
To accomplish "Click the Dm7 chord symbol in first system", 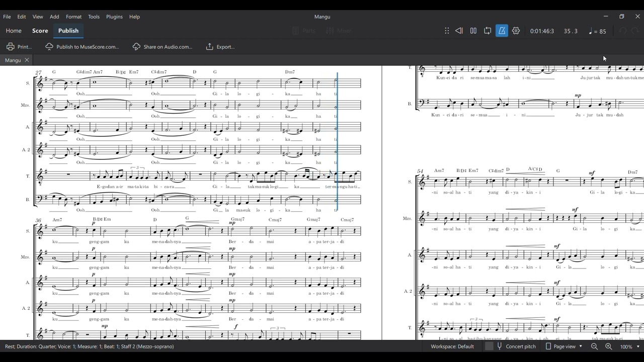I will (x=290, y=72).
